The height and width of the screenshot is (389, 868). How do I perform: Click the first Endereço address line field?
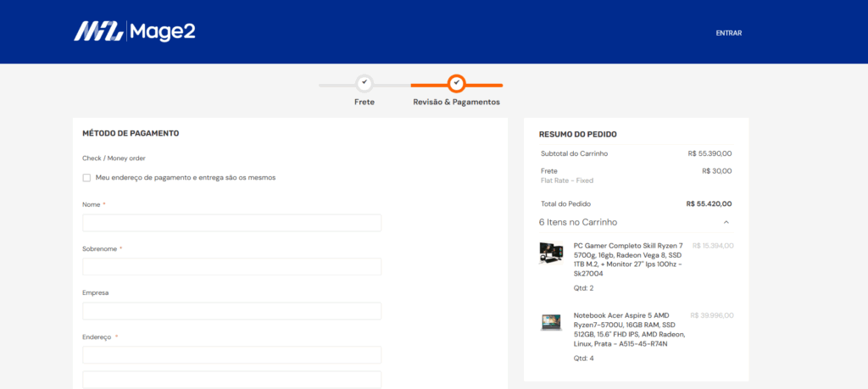coord(231,355)
